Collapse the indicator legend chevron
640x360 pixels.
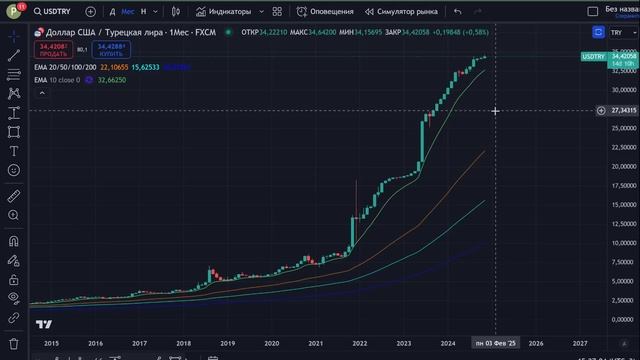pos(42,93)
